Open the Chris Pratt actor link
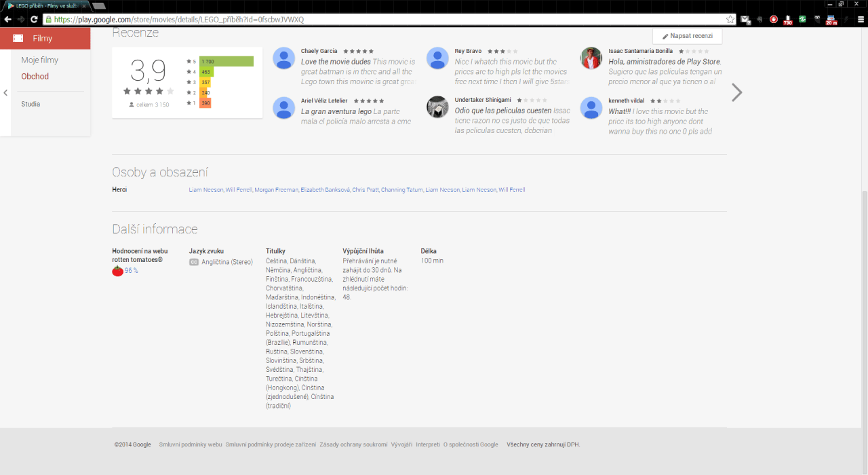The height and width of the screenshot is (475, 868). pos(366,190)
